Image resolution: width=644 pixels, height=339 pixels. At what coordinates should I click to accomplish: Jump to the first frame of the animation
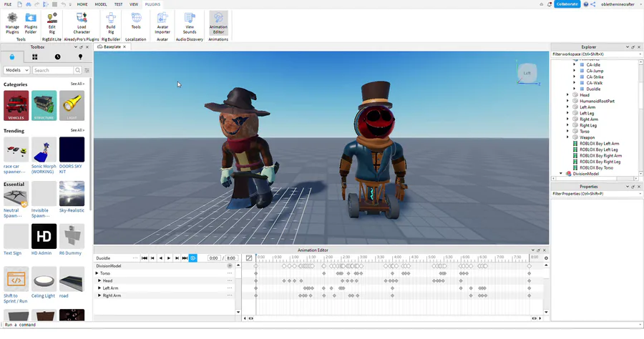[144, 257]
